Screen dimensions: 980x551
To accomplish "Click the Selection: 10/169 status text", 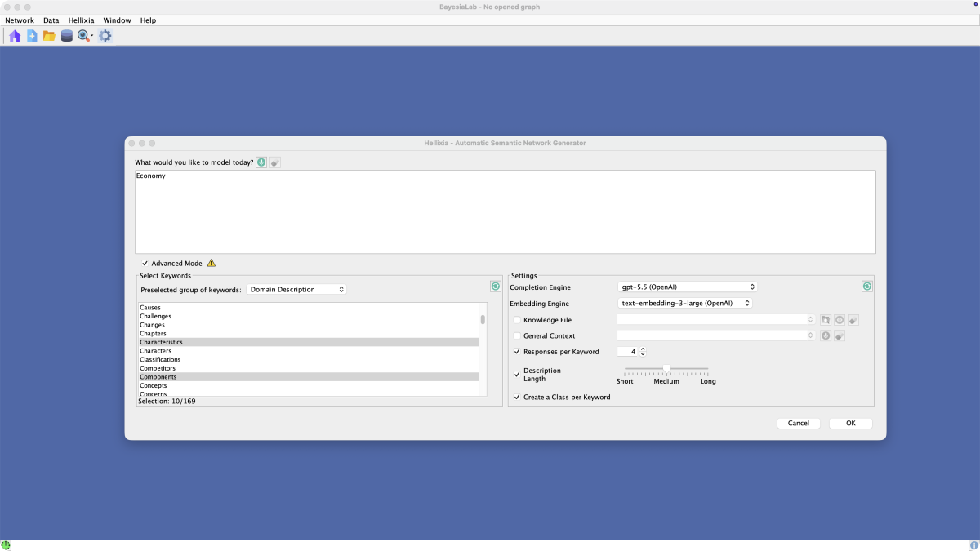I will 167,401.
